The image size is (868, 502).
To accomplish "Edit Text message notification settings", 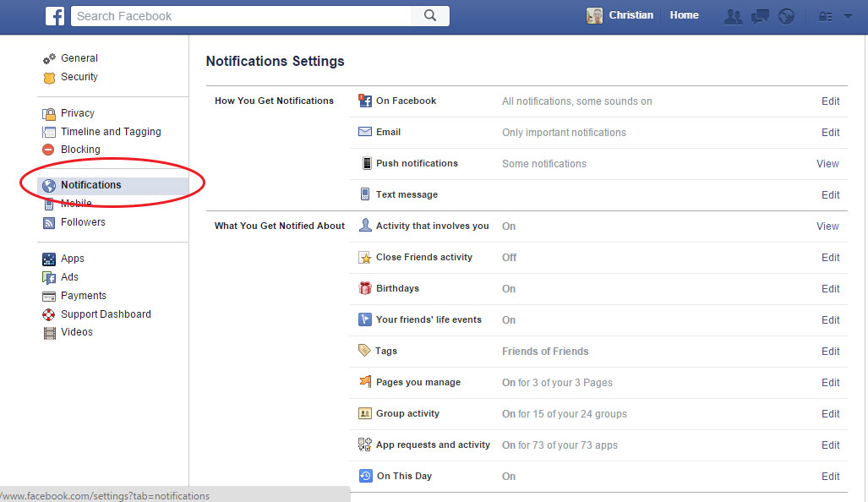I will 830,195.
